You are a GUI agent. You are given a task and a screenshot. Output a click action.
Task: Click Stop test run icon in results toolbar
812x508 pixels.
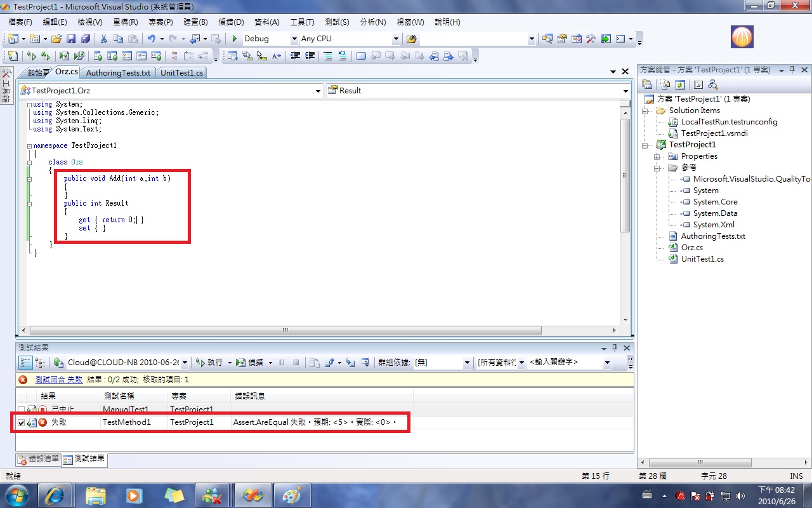point(296,363)
